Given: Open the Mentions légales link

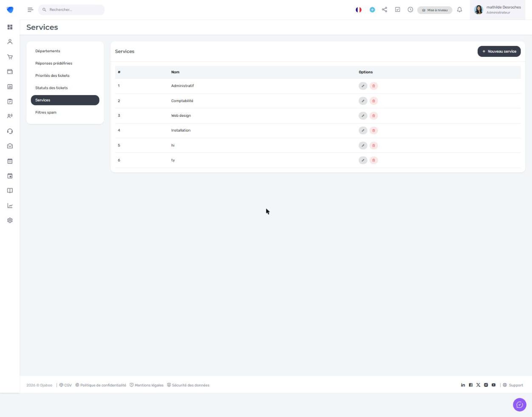Looking at the screenshot, I should point(147,385).
